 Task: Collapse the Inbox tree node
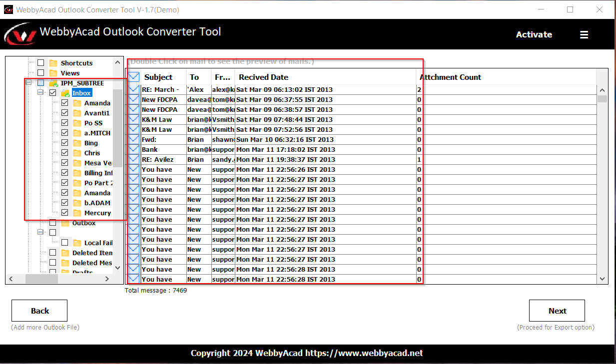40,93
